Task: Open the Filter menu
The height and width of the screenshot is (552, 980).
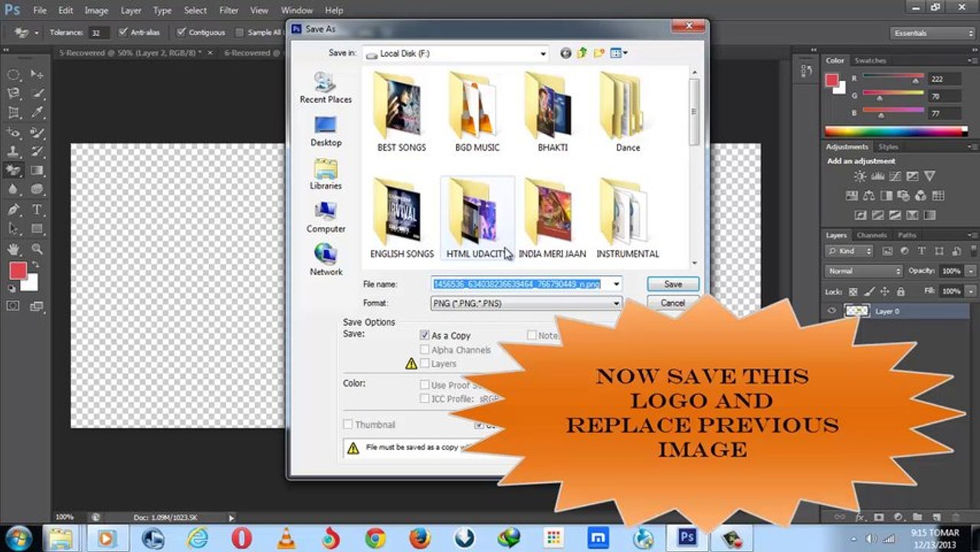Action: tap(228, 11)
